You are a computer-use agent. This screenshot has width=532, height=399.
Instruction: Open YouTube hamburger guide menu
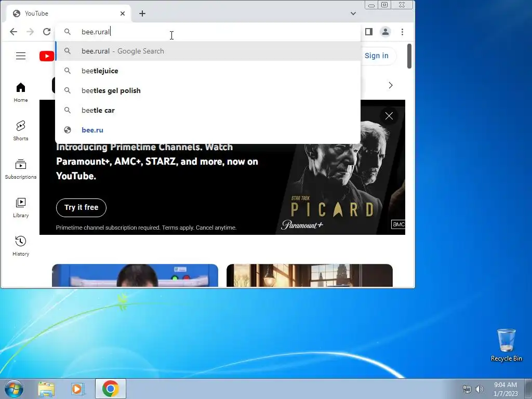[21, 56]
